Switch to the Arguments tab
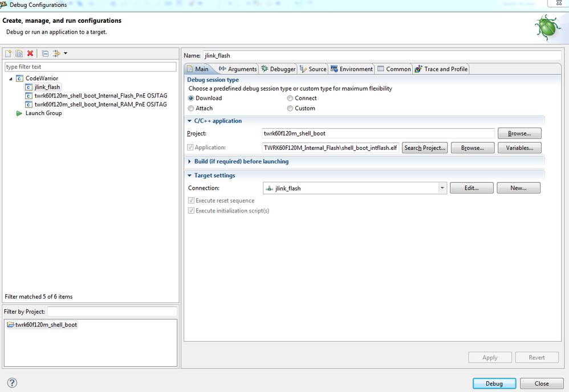This screenshot has width=569, height=392. coord(238,69)
